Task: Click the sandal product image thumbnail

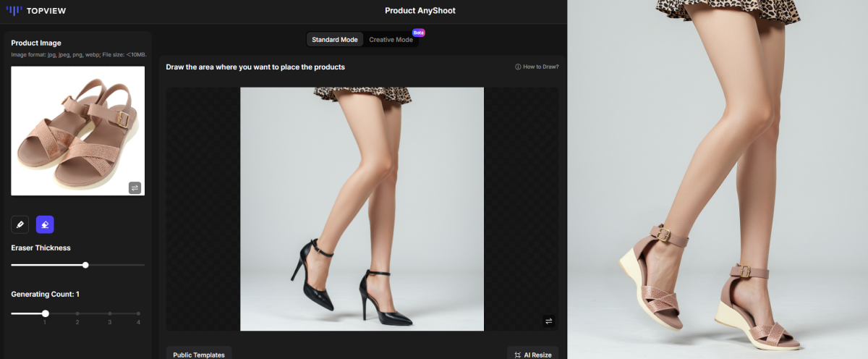Action: tap(77, 130)
